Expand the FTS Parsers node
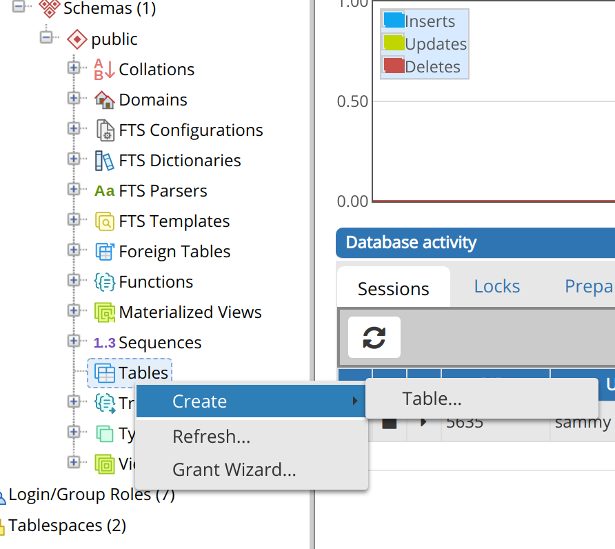This screenshot has height=549, width=615. click(x=74, y=189)
